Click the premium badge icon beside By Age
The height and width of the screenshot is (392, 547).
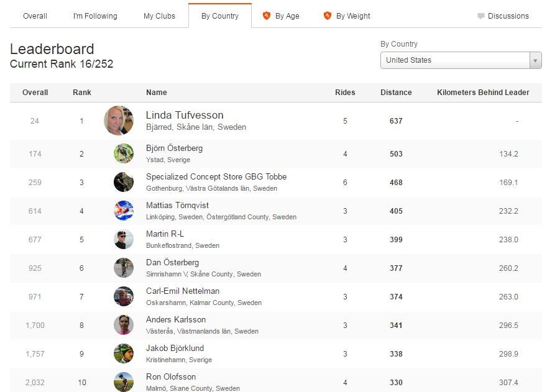267,16
